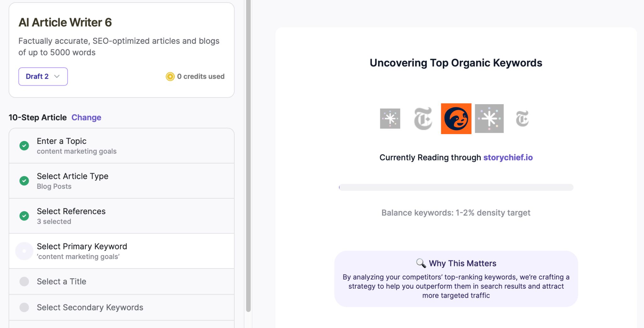Click the circle next to Select a Title
This screenshot has width=644, height=328.
[x=24, y=282]
